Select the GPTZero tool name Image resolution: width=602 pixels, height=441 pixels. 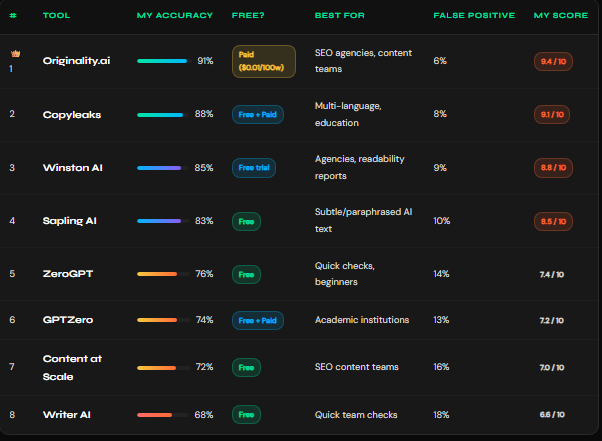(68, 320)
